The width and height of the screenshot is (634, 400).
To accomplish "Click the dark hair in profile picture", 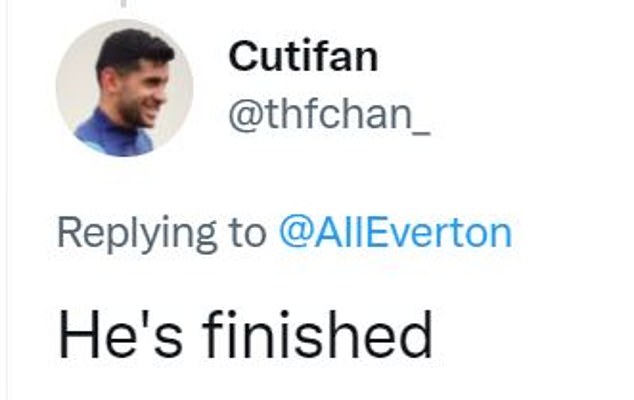I will click(133, 49).
